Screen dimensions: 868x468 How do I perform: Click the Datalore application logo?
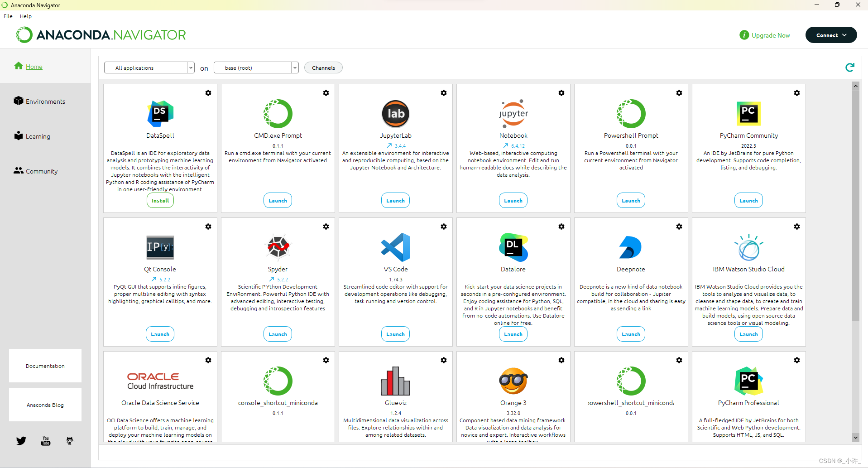(x=513, y=247)
